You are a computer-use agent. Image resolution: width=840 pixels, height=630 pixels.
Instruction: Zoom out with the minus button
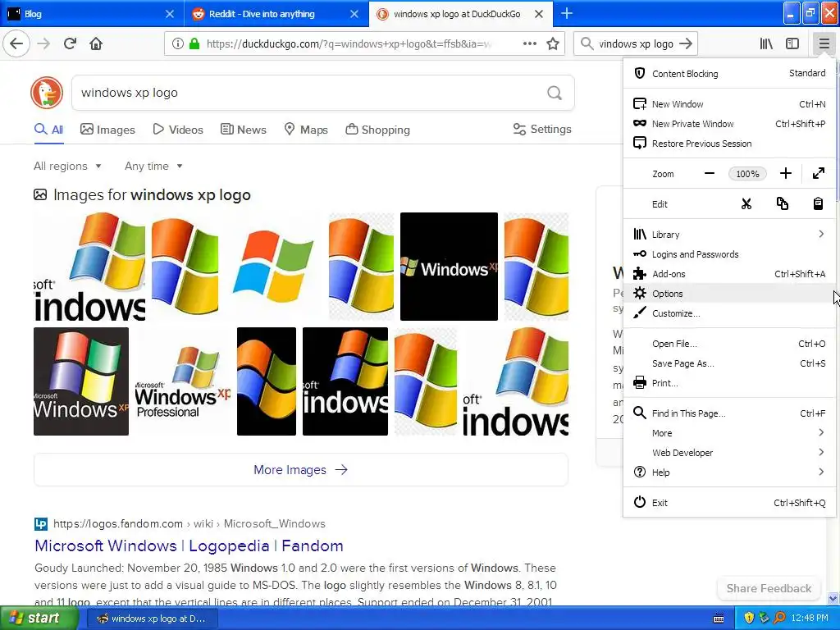pyautogui.click(x=710, y=174)
